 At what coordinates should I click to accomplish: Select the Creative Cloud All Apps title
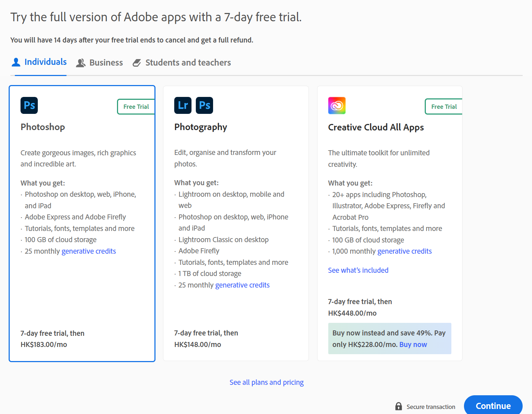pos(376,127)
